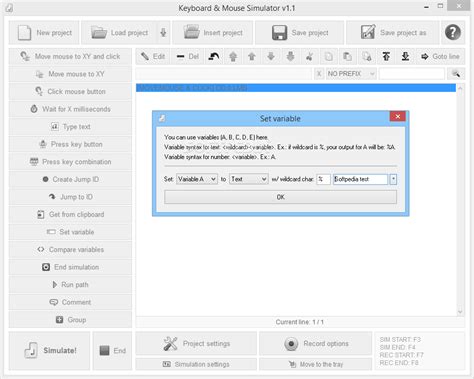474x379 pixels.
Task: Click the duplicate line icon
Action: [367, 56]
